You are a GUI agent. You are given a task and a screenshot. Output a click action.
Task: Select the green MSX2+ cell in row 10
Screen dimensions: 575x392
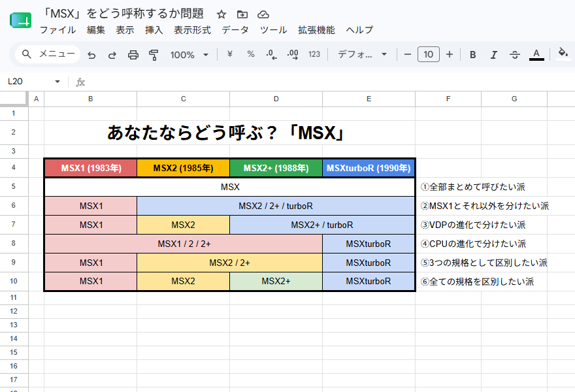276,281
